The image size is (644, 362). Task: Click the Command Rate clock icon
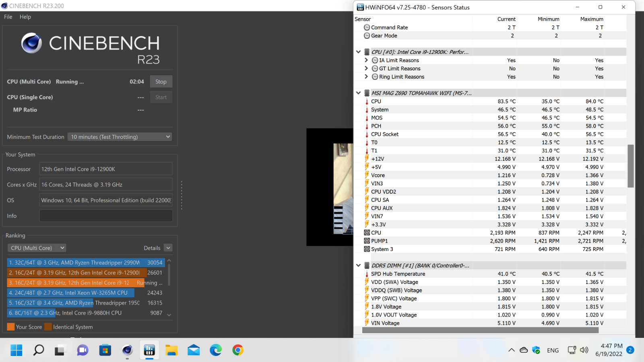click(x=367, y=27)
